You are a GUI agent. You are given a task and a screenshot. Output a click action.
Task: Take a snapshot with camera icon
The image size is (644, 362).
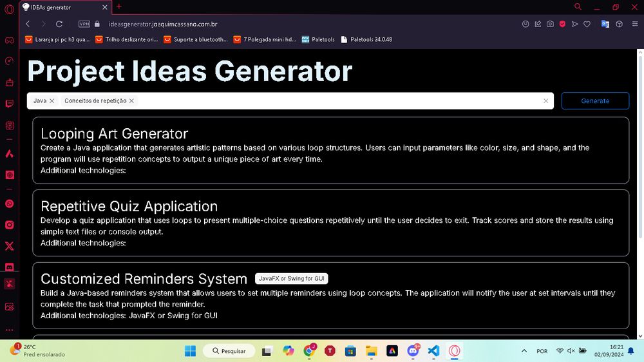click(x=550, y=24)
